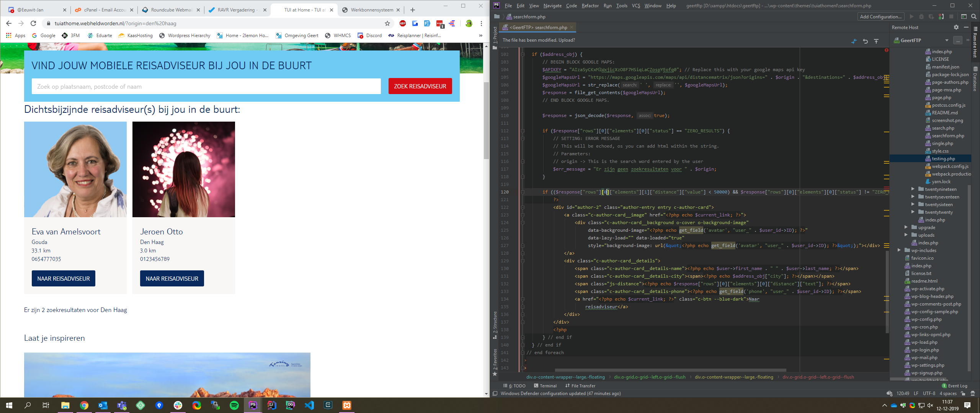Click the Run Anything icon in the toolbar
This screenshot has width=980, height=413.
tap(964, 16)
